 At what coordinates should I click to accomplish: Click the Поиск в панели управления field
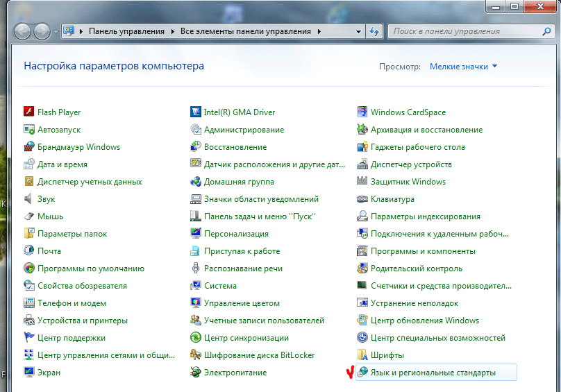(465, 31)
